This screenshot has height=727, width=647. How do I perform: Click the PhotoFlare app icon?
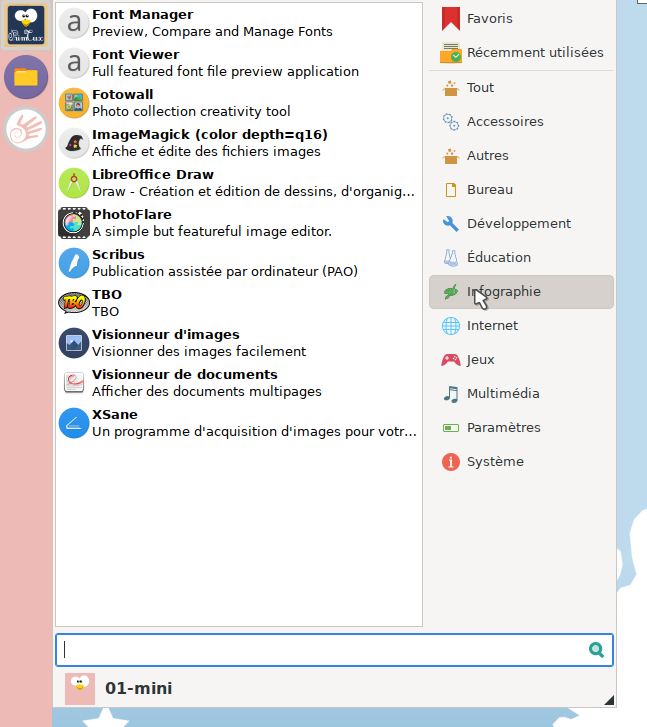point(74,223)
